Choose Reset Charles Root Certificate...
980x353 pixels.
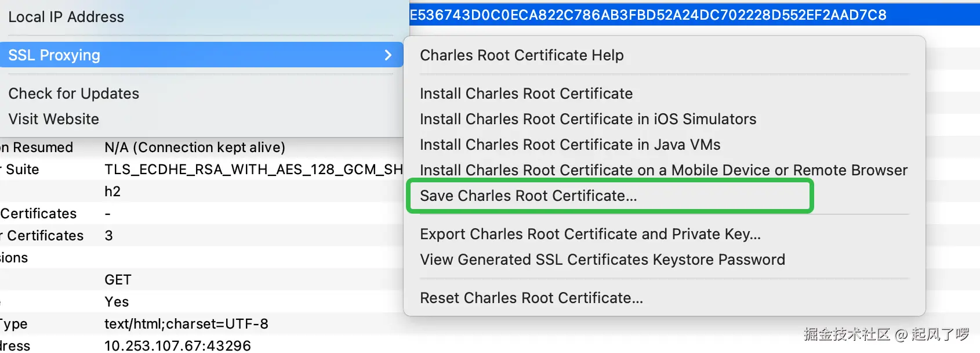click(531, 298)
